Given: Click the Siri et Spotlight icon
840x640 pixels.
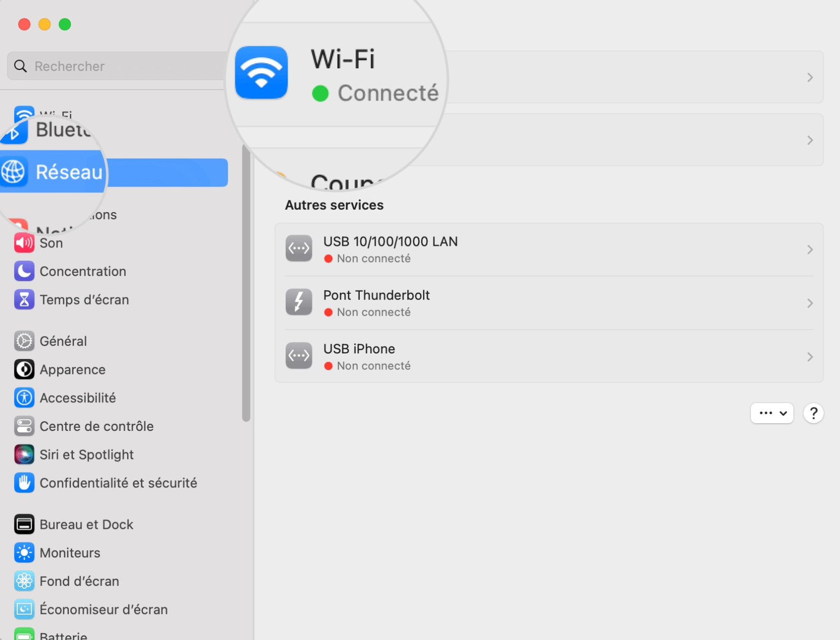Looking at the screenshot, I should [x=24, y=454].
